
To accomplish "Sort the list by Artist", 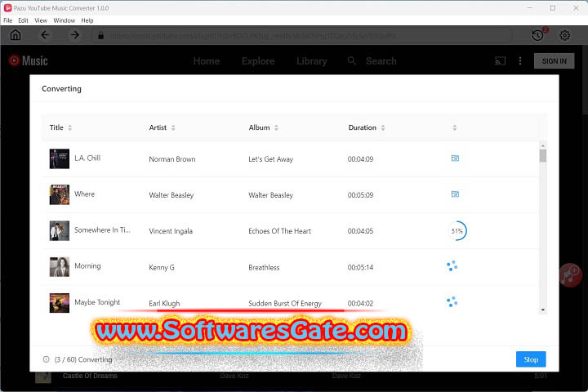I will point(173,127).
